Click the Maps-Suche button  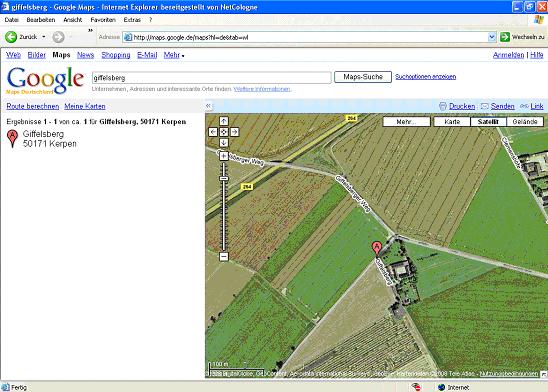tap(363, 77)
